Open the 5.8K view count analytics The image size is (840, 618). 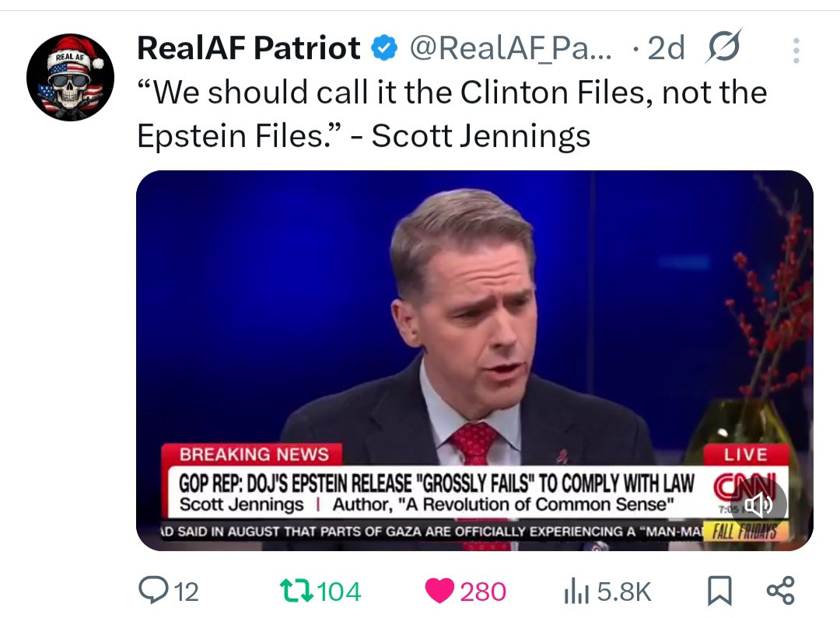click(625, 592)
